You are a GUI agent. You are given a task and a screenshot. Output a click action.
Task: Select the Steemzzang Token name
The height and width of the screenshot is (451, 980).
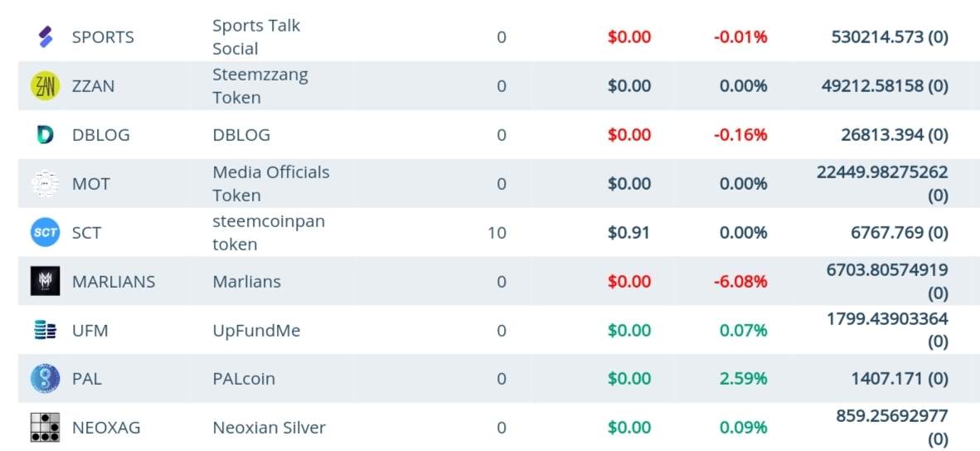click(x=260, y=86)
